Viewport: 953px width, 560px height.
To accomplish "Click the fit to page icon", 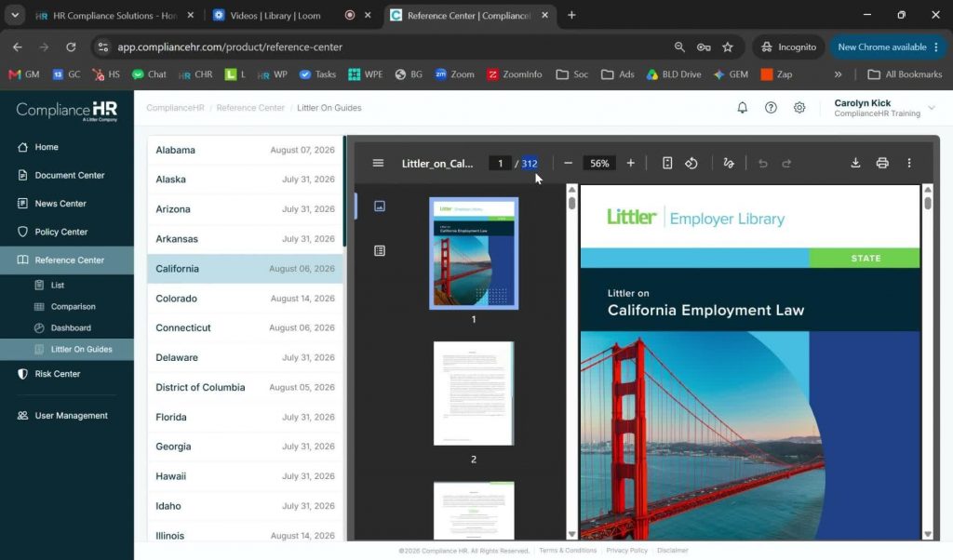I will 666,163.
